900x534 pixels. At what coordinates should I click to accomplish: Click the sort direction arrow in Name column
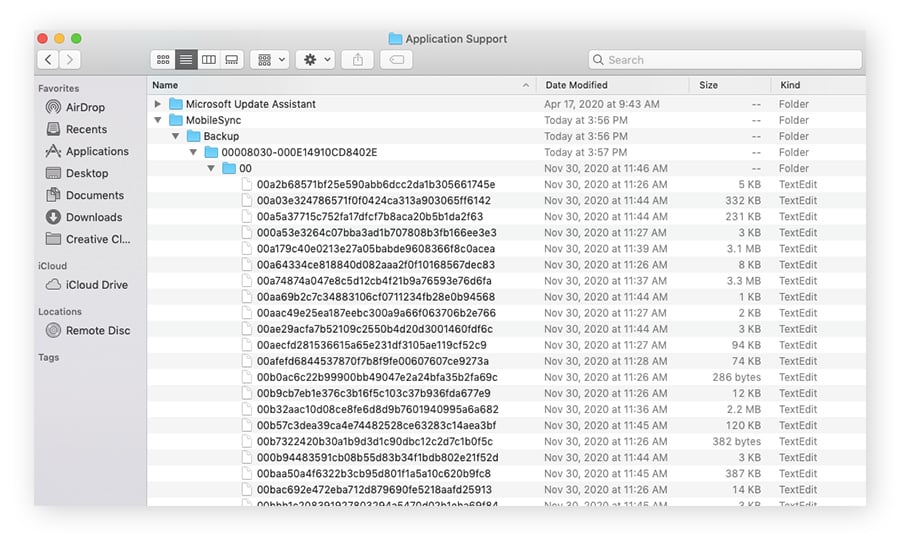tap(526, 85)
